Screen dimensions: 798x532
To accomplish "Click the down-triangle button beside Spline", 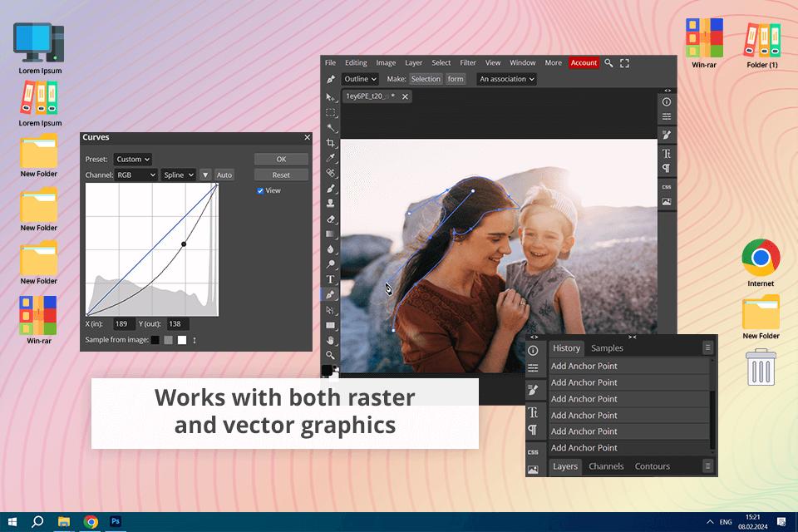I will [x=205, y=175].
